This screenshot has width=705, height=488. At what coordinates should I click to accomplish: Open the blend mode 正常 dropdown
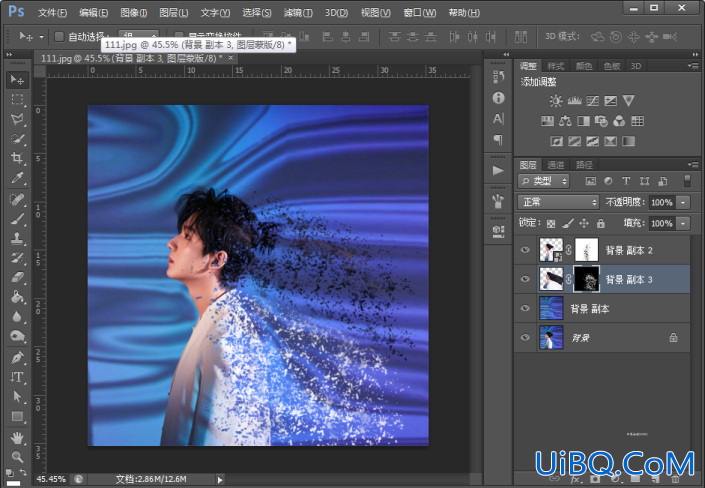[559, 202]
